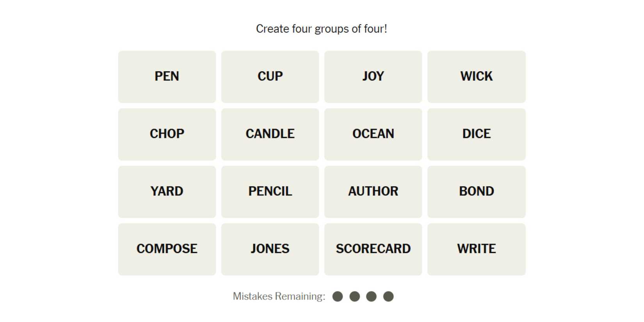
Task: Choose the JONES tile
Action: [x=270, y=249]
